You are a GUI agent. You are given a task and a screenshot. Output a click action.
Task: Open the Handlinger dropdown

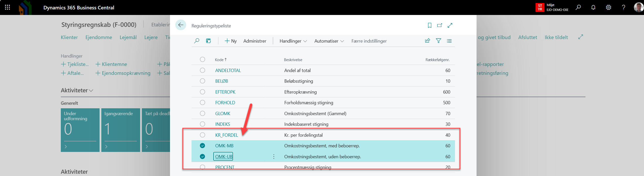(x=293, y=41)
